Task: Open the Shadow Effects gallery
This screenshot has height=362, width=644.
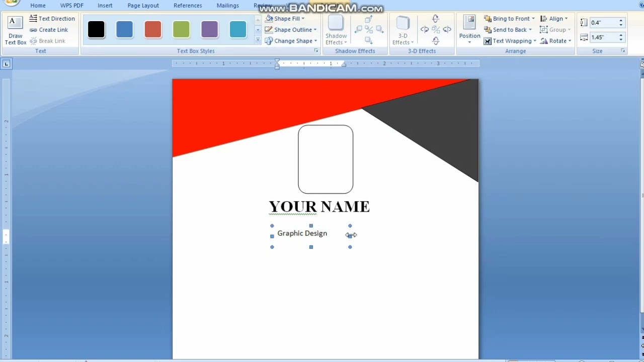Action: pyautogui.click(x=336, y=30)
